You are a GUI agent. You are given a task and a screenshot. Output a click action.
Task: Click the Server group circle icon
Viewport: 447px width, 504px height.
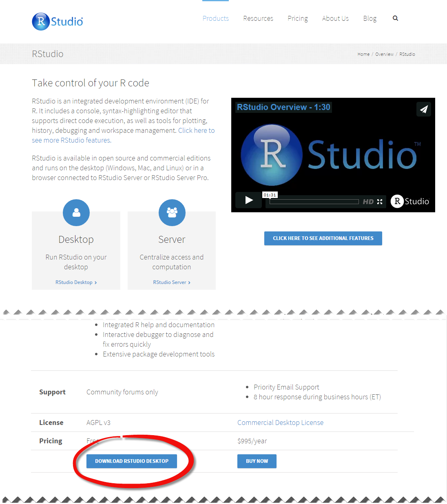coord(172,213)
